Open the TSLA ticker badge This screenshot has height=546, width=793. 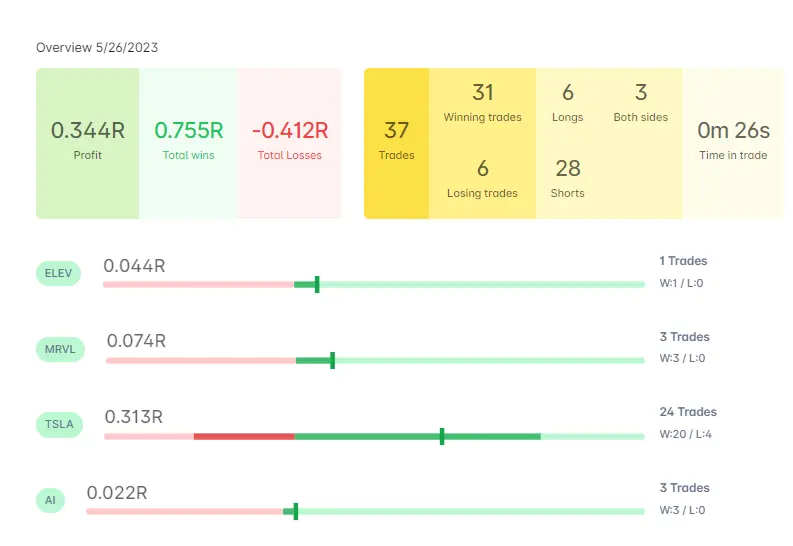tap(59, 424)
